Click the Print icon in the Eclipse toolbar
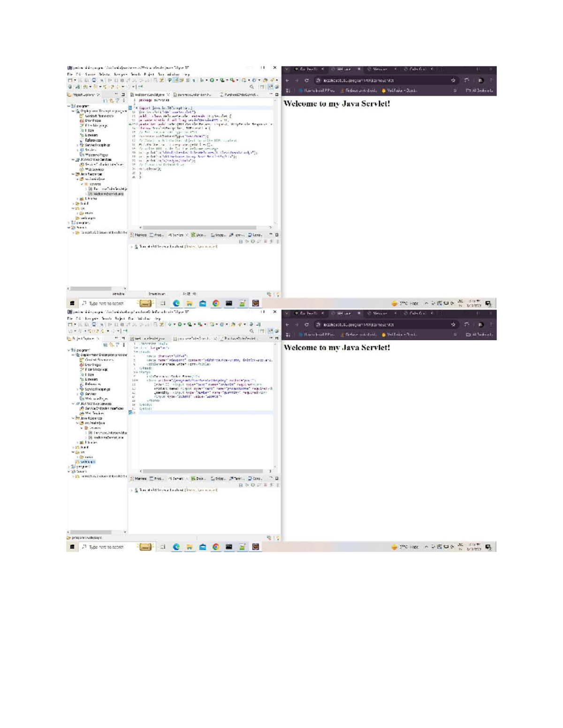 point(94,80)
